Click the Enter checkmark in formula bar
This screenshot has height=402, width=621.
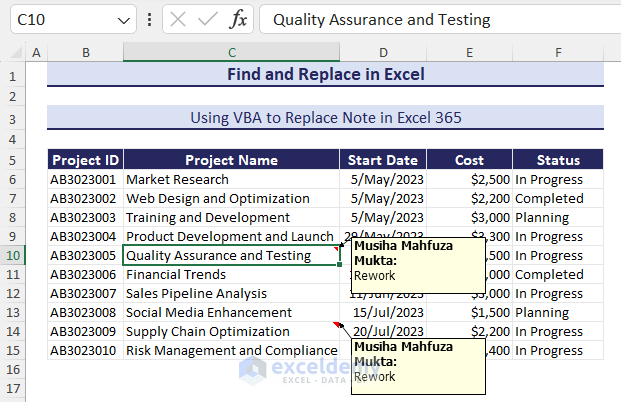[208, 19]
